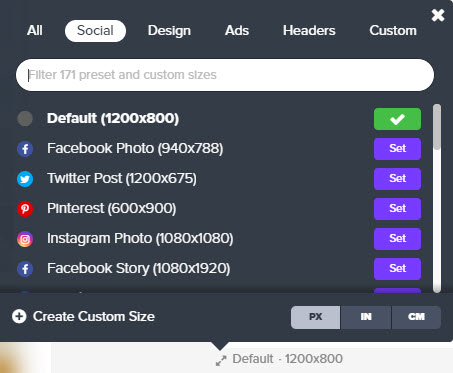The image size is (453, 373).
Task: Click the gray Default size circle icon
Action: (25, 119)
